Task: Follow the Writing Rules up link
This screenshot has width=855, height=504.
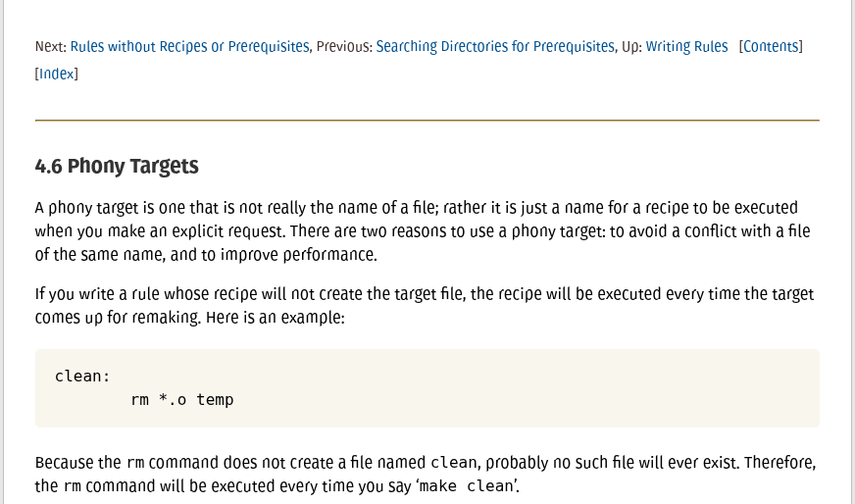Action: pyautogui.click(x=686, y=47)
